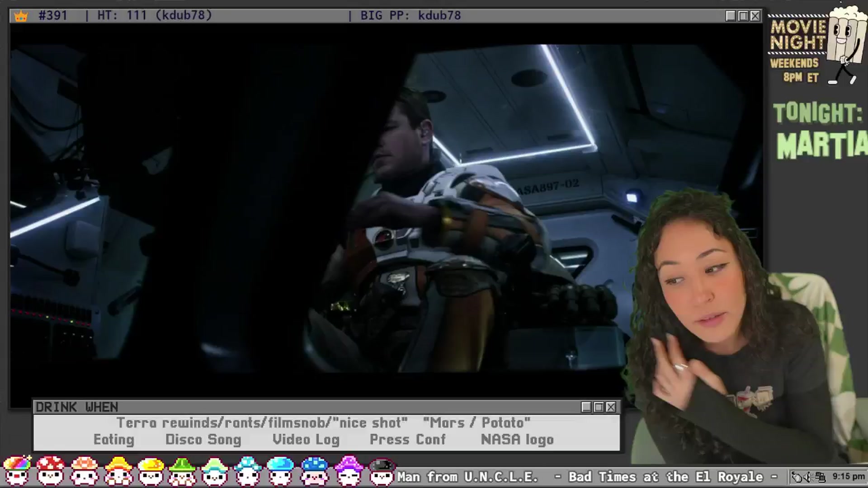Viewport: 868px width, 488px height.
Task: Click the 'WEEKENDS 8PM ET' schedule text
Action: (x=795, y=70)
